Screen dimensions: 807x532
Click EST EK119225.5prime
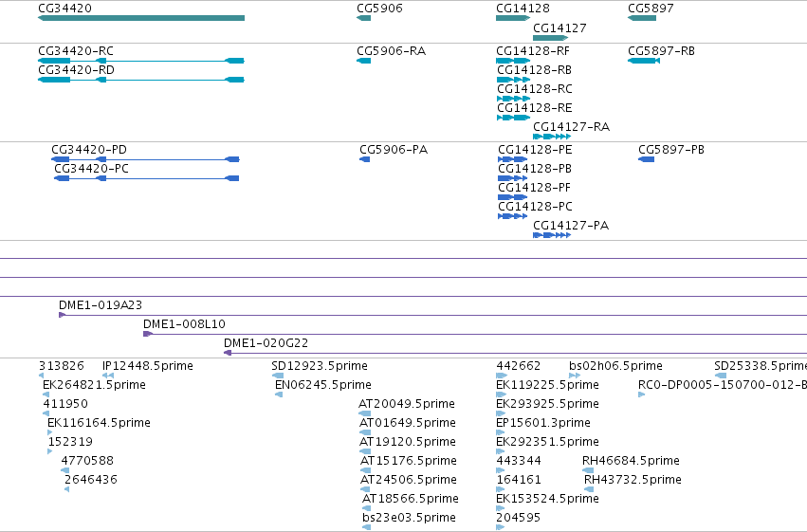coord(502,394)
